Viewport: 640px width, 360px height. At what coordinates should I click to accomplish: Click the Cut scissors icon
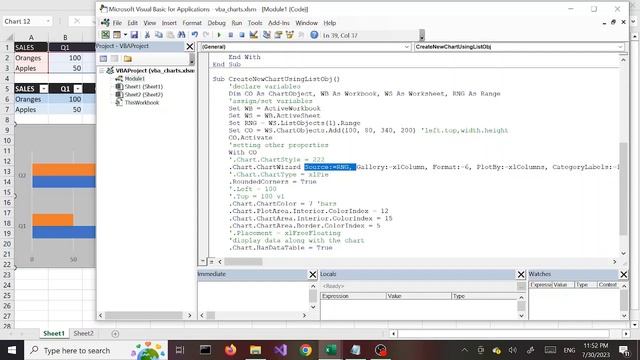click(147, 35)
